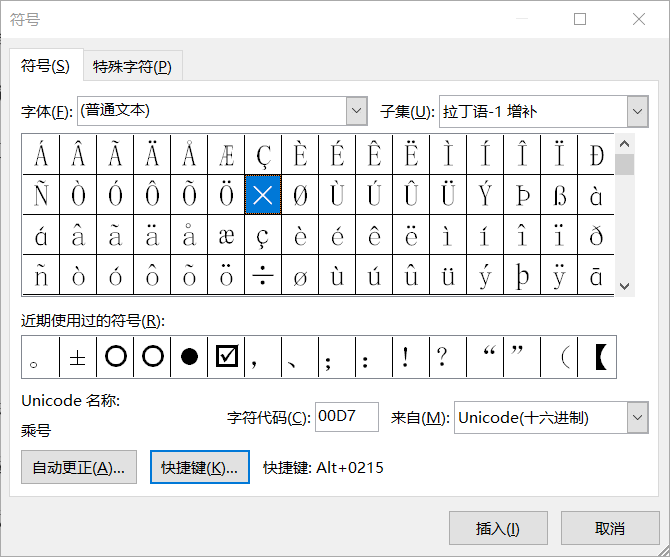Select the division sign ÷ symbol
This screenshot has height=557, width=670.
263,275
